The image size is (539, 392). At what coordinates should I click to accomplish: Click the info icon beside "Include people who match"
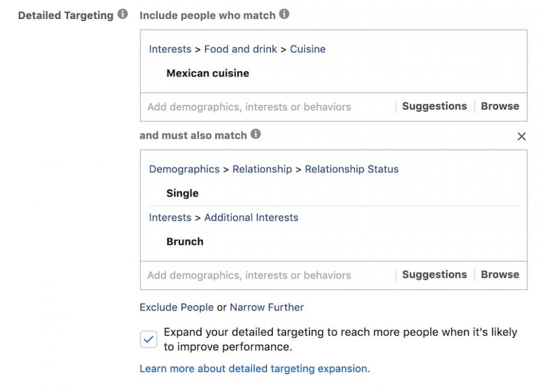(x=283, y=15)
